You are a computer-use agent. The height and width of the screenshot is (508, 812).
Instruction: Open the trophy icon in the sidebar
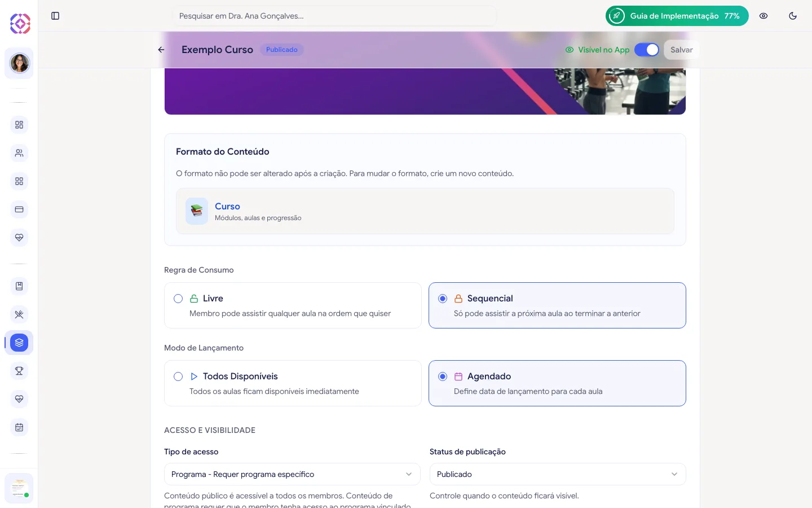[19, 371]
